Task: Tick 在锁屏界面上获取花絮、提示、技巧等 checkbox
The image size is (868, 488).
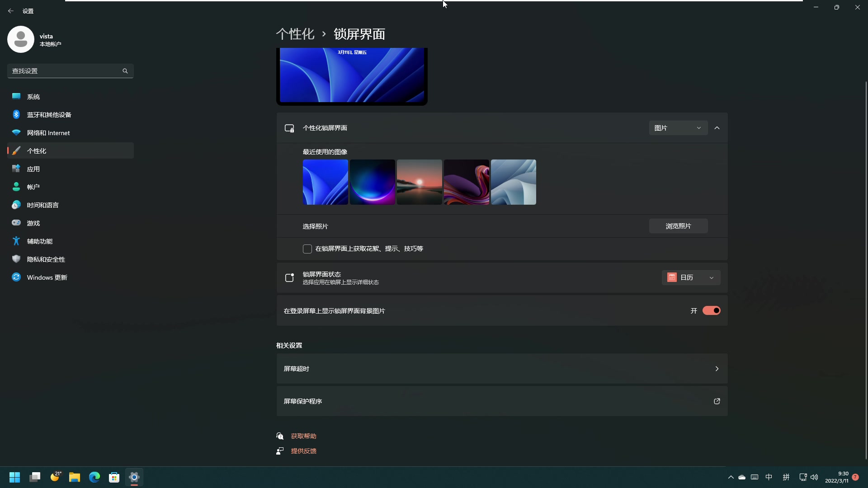Action: click(307, 249)
